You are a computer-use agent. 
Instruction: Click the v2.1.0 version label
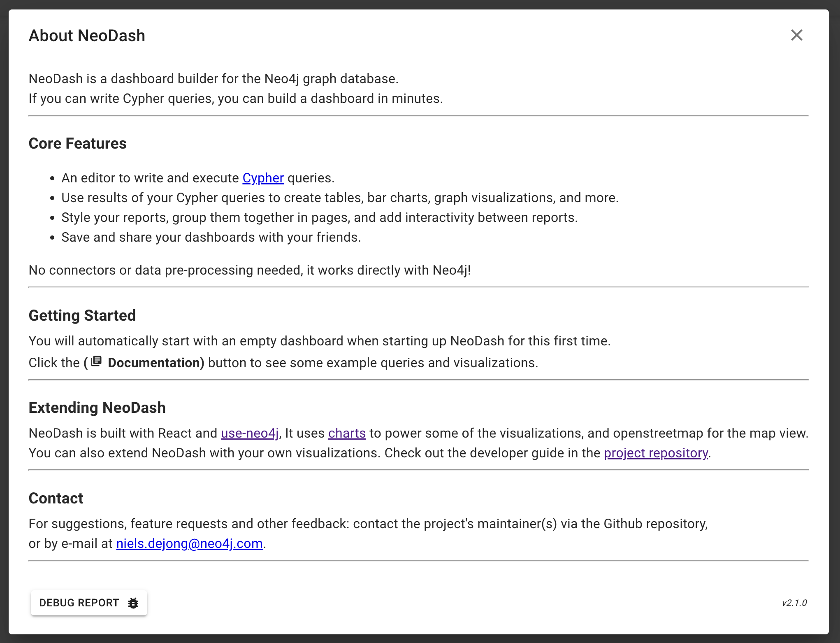click(x=794, y=603)
